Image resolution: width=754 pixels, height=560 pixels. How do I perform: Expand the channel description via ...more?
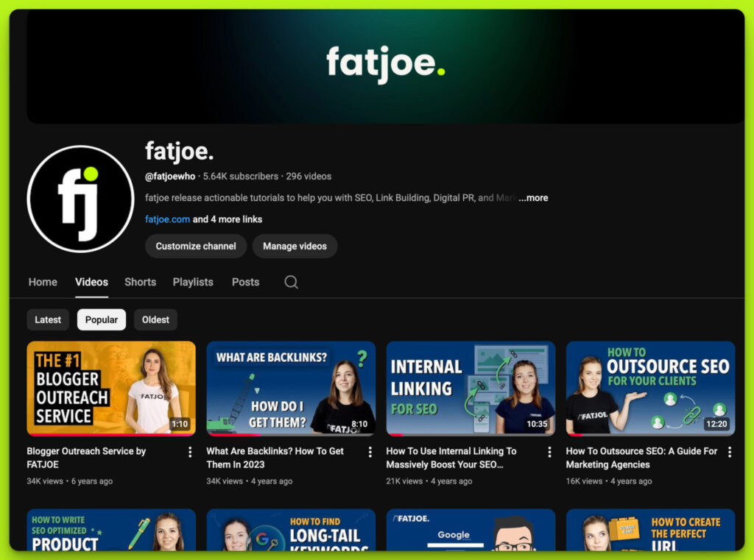click(532, 197)
